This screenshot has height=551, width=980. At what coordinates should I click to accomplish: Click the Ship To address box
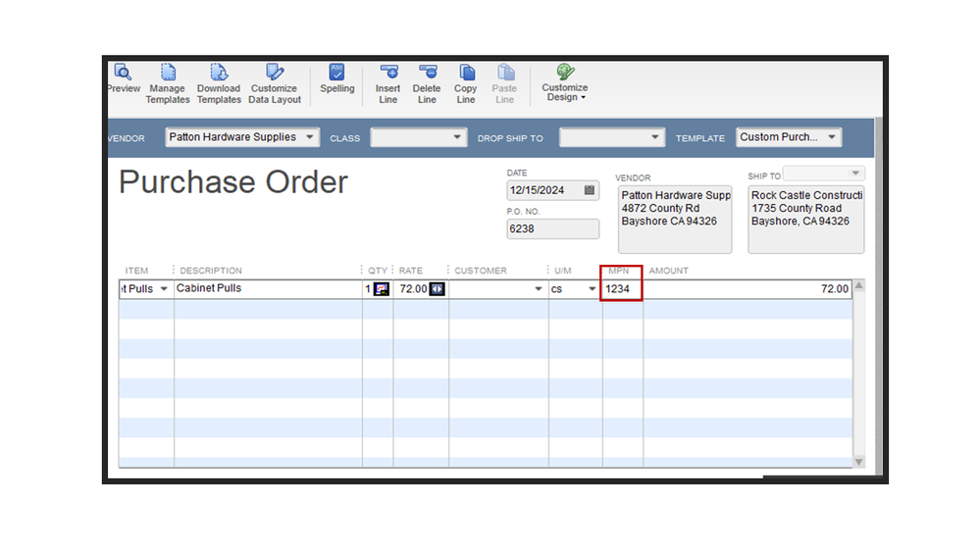(806, 220)
